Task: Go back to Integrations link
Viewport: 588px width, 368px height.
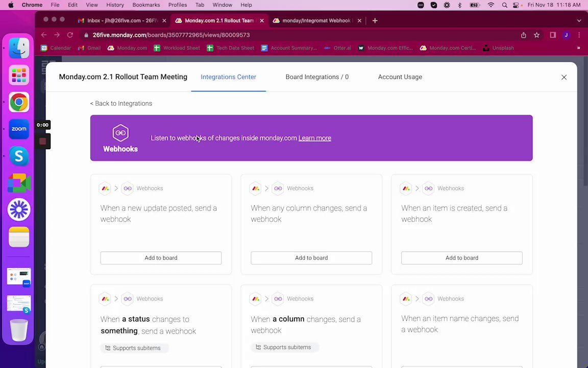Action: click(121, 103)
